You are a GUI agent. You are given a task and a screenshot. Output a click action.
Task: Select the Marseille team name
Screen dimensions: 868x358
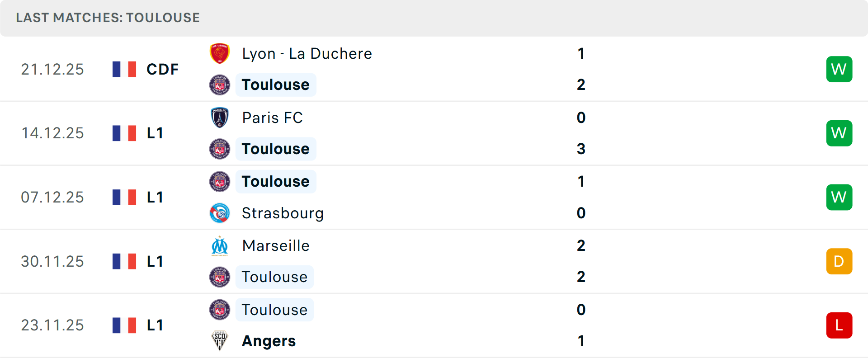click(276, 246)
